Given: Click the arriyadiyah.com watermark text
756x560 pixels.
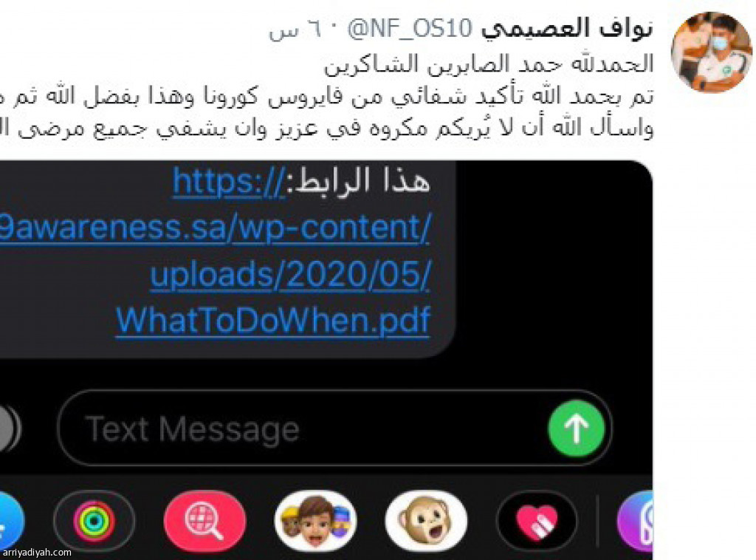Looking at the screenshot, I should (35, 553).
